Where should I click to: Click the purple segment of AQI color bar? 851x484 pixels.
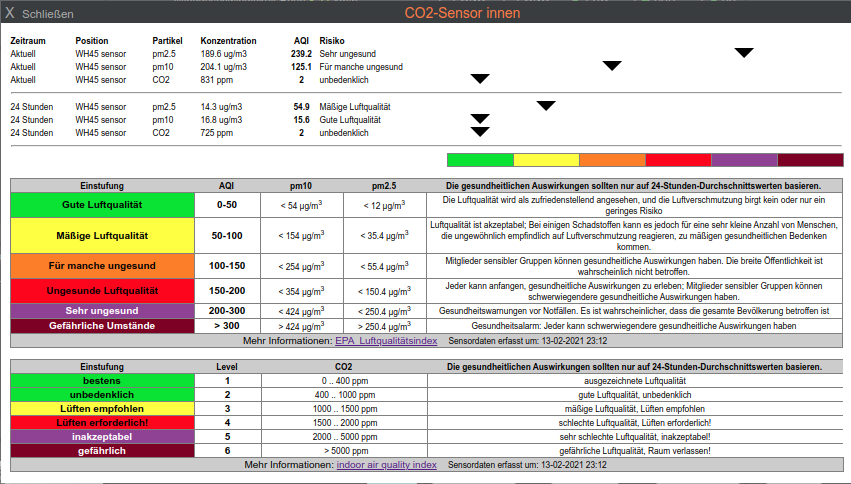[744, 160]
